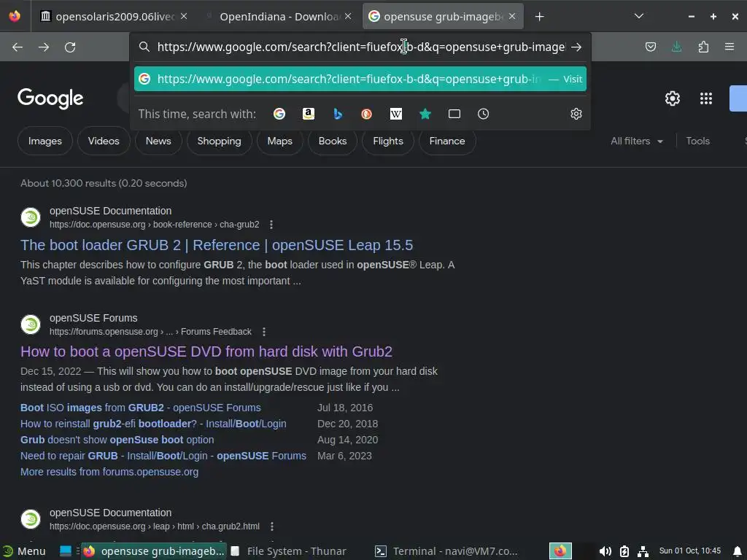The width and height of the screenshot is (747, 560).
Task: Filter results by Images
Action: pyautogui.click(x=44, y=141)
